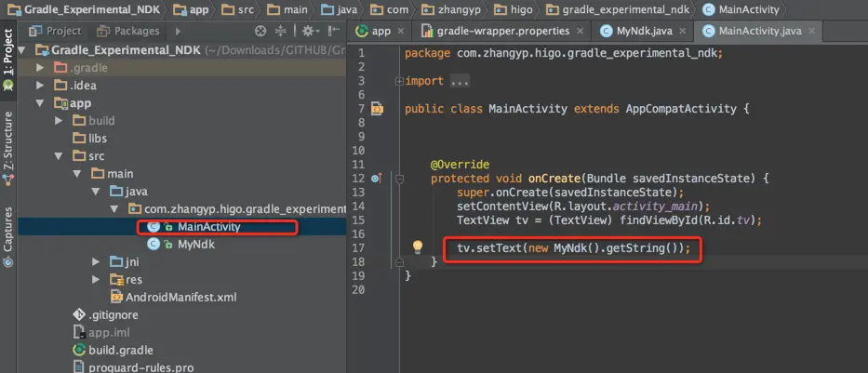The height and width of the screenshot is (373, 868).
Task: Select the zhangyp breadcrumb item
Action: [451, 9]
